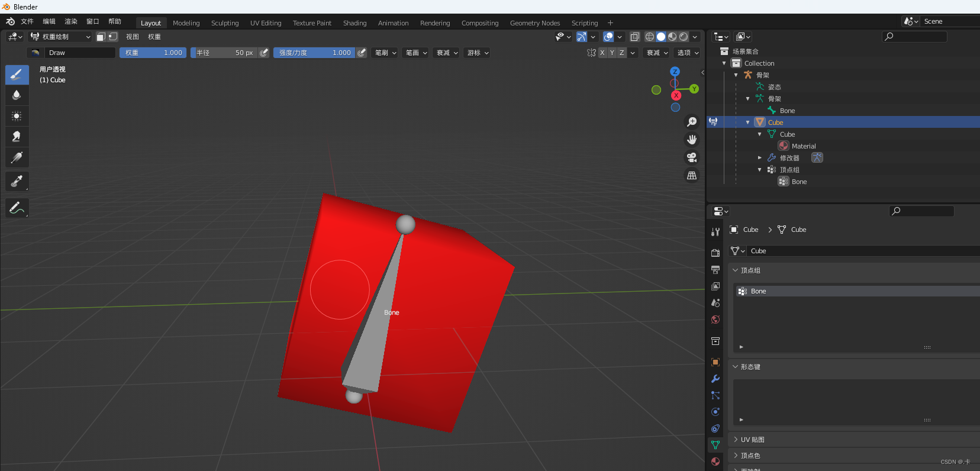Open the 笔刷 brush dropdown
Viewport: 980px width, 471px height.
coord(385,53)
